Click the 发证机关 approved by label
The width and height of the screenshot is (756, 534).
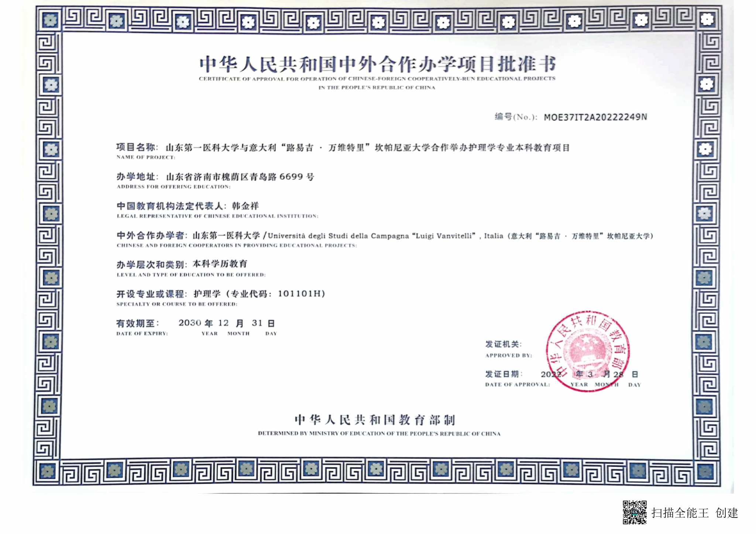[503, 344]
